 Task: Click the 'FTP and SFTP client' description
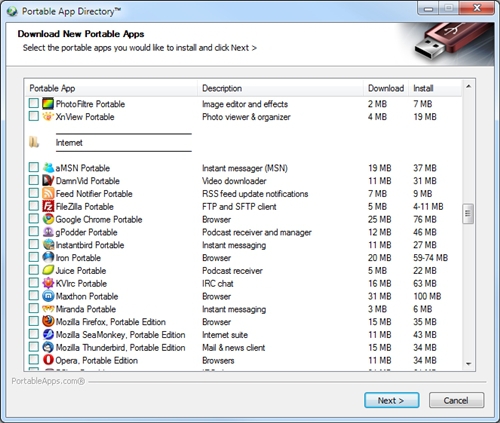tap(239, 207)
